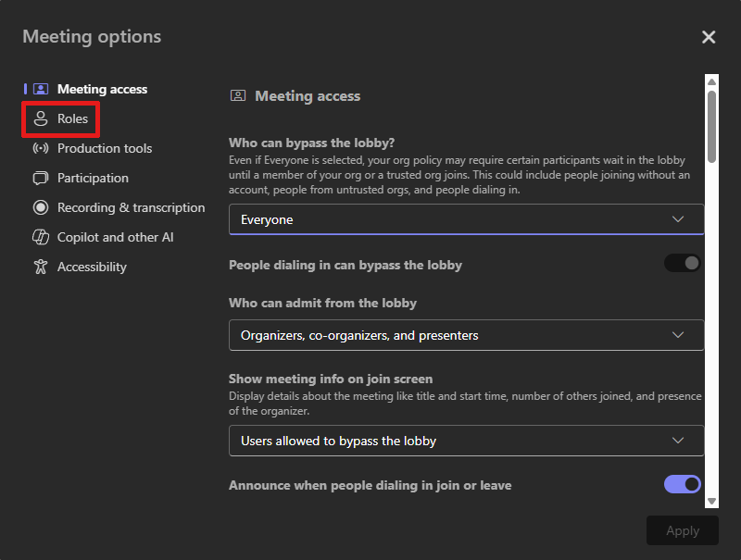Click the Apply button

pyautogui.click(x=683, y=530)
